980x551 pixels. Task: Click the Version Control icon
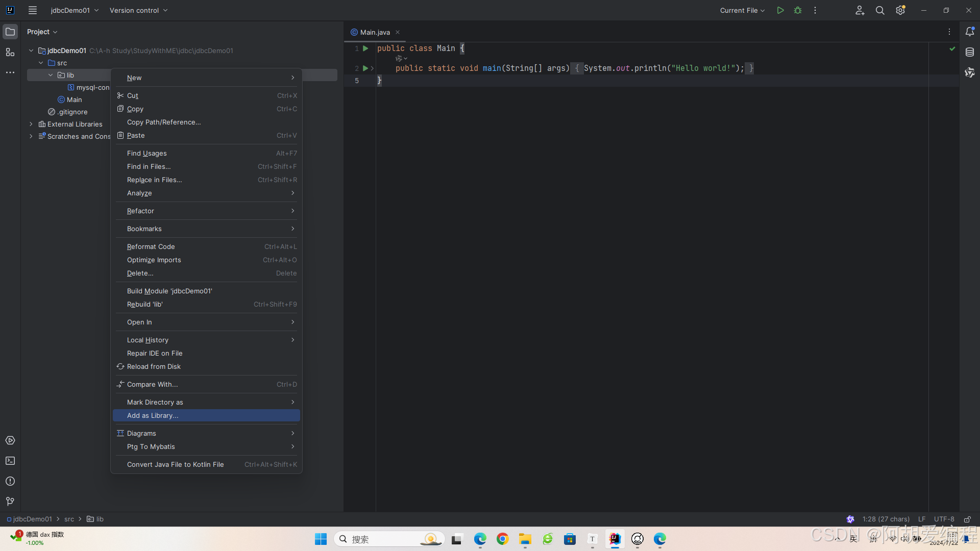10,501
